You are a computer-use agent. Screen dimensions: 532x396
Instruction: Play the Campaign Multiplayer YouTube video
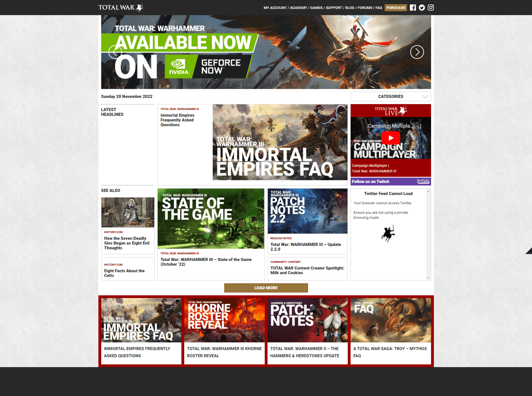pyautogui.click(x=391, y=138)
